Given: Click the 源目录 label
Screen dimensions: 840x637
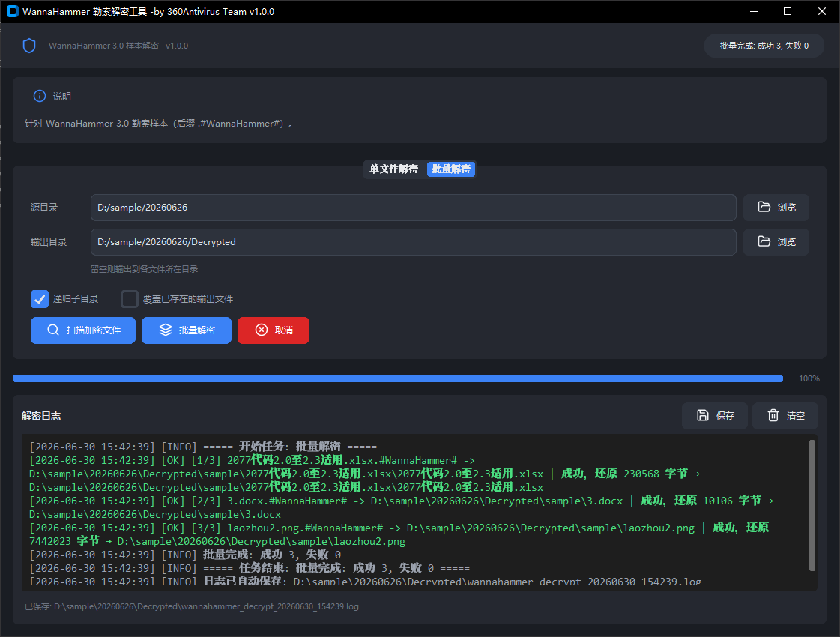Looking at the screenshot, I should pos(44,208).
